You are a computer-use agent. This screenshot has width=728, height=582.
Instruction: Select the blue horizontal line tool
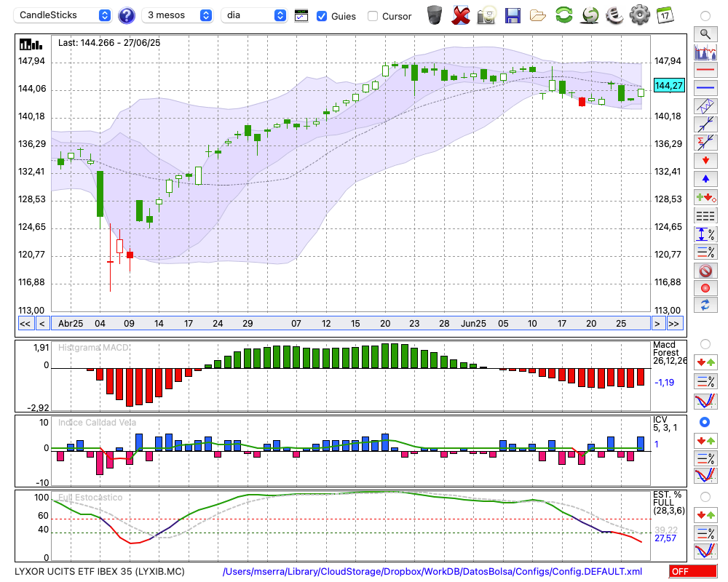[705, 88]
